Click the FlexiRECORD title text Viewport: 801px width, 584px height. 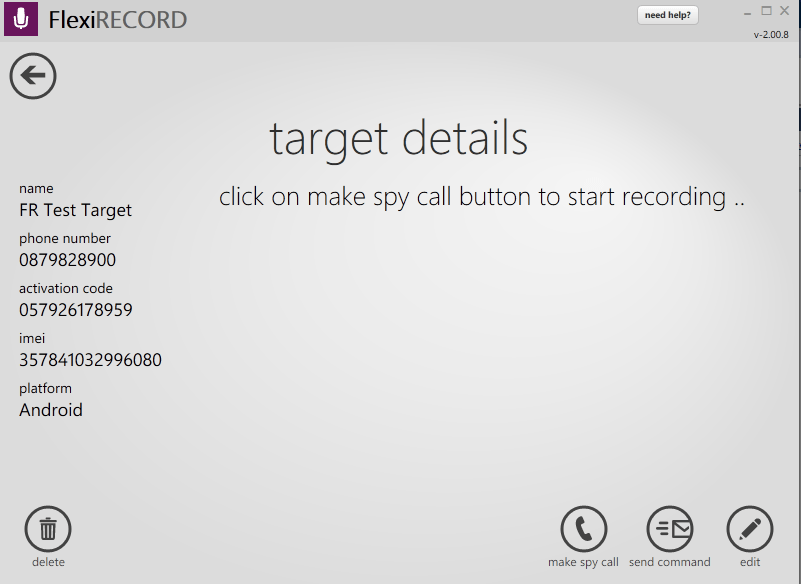118,20
